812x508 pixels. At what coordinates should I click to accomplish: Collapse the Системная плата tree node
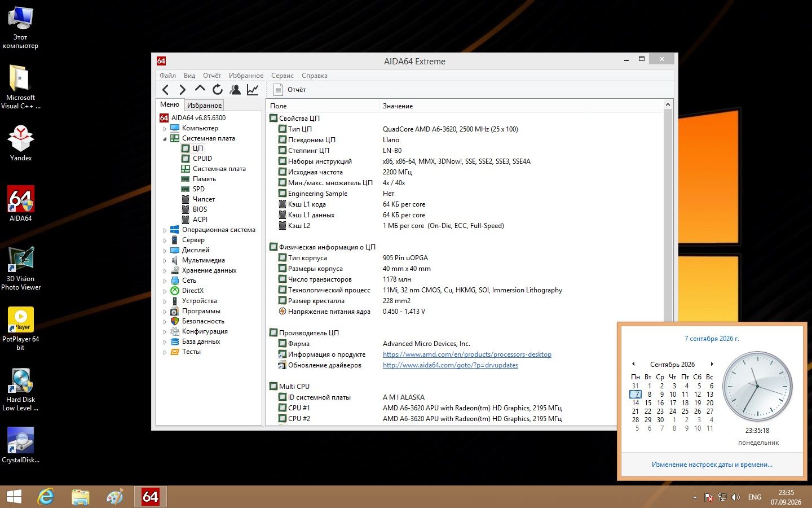coord(165,139)
